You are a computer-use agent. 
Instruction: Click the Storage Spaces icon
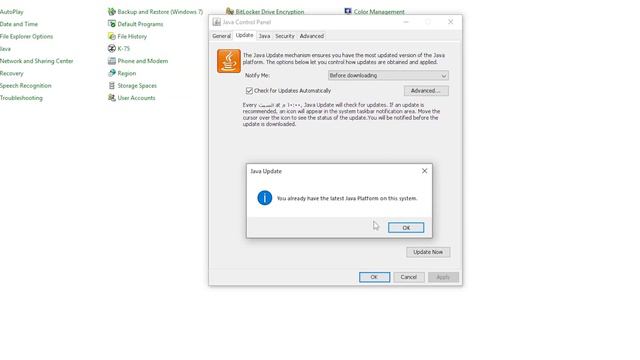[111, 85]
